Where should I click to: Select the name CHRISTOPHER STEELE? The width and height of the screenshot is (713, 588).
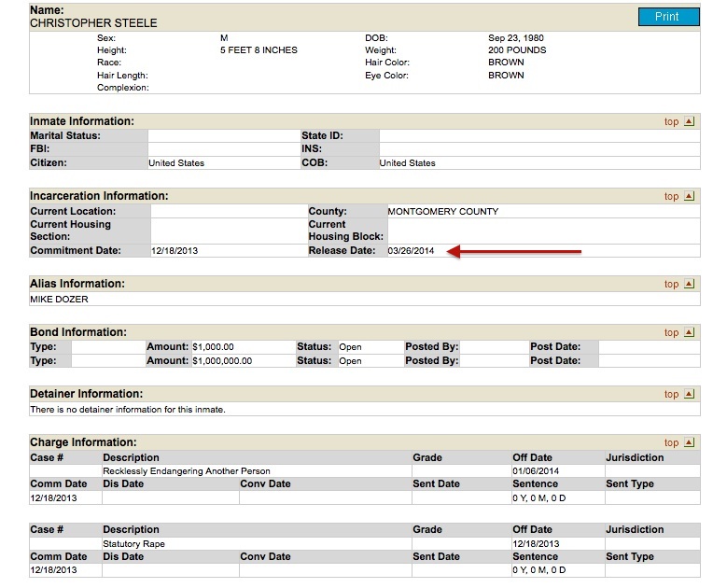[93, 23]
